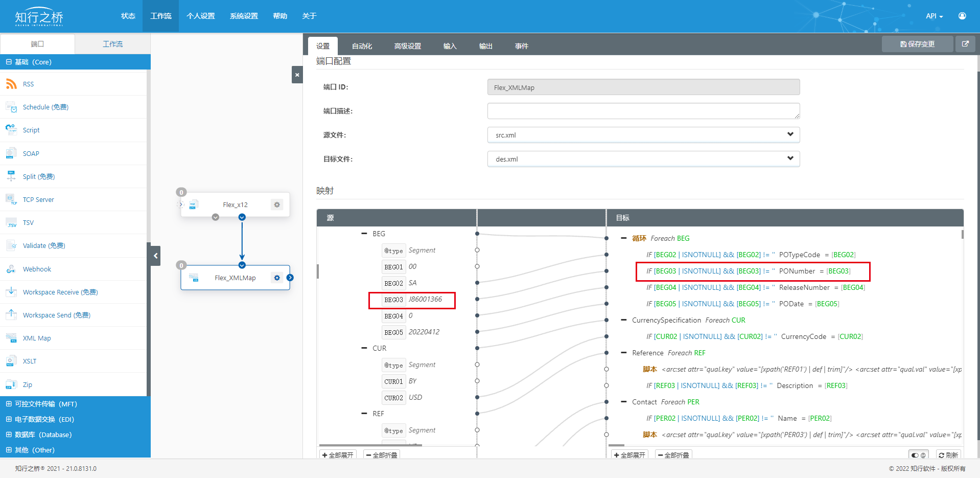
Task: Select the RSS port icon
Action: [11, 84]
